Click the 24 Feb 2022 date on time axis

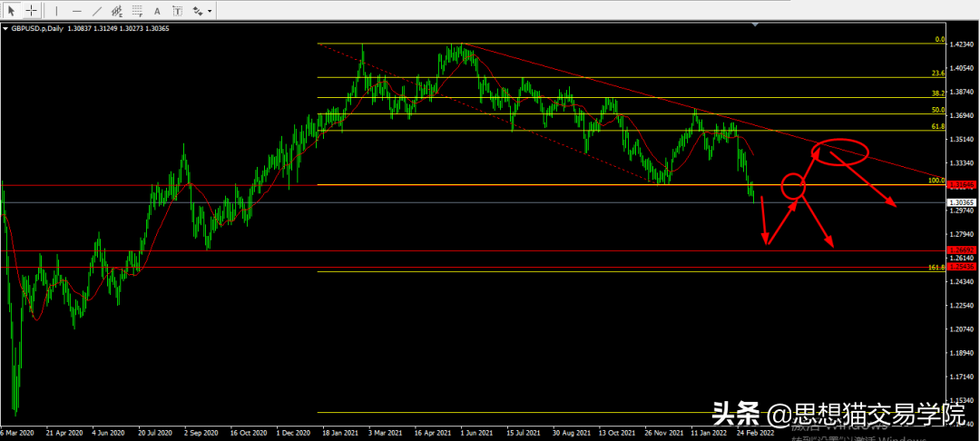[x=755, y=432]
